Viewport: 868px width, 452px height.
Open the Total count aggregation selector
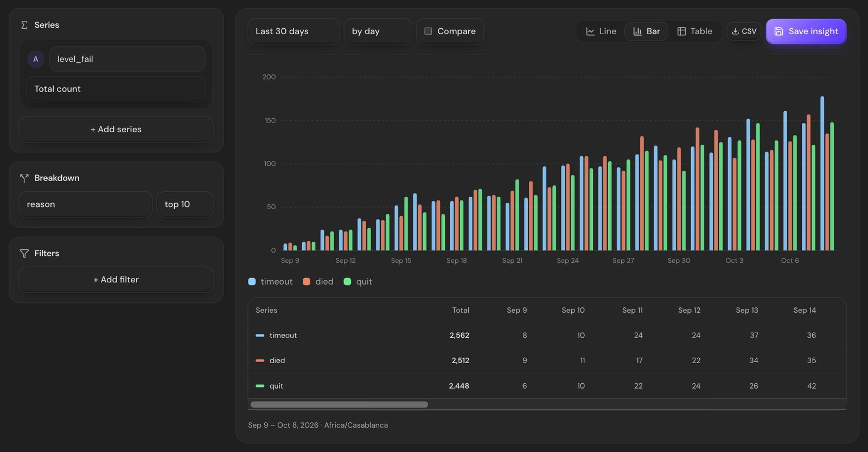tap(116, 89)
